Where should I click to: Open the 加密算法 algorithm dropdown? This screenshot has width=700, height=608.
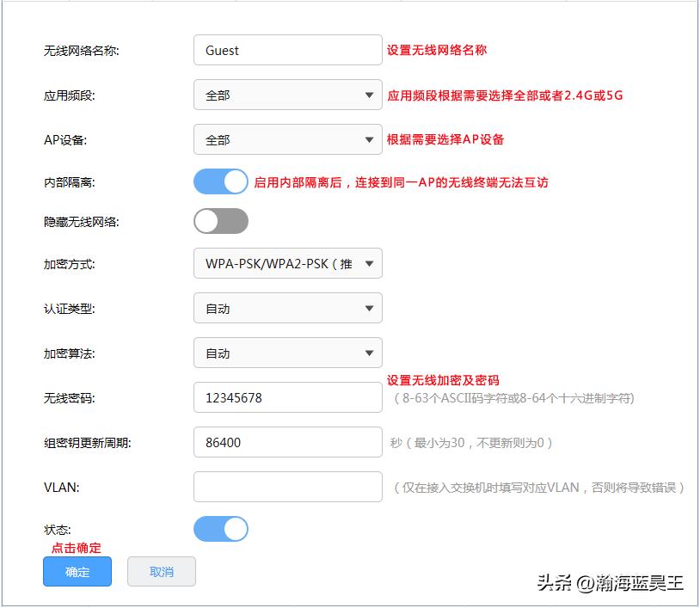tap(288, 353)
